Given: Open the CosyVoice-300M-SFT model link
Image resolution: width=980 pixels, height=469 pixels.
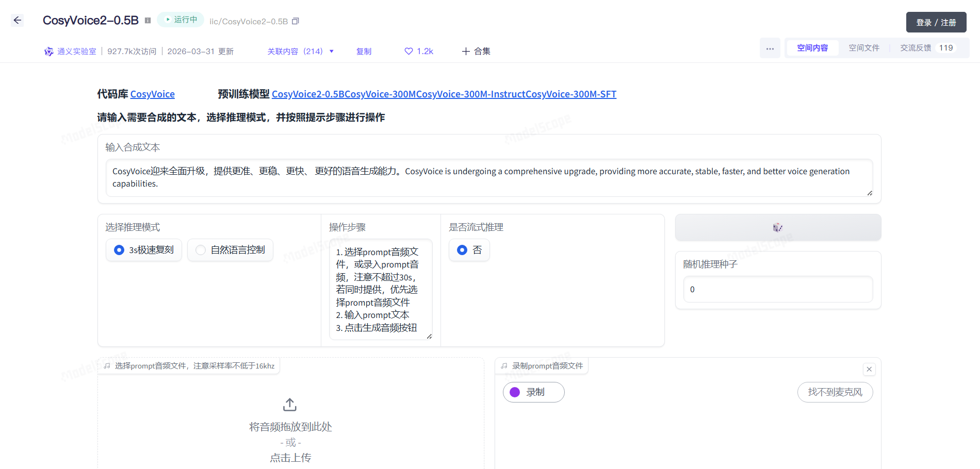Looking at the screenshot, I should (570, 94).
